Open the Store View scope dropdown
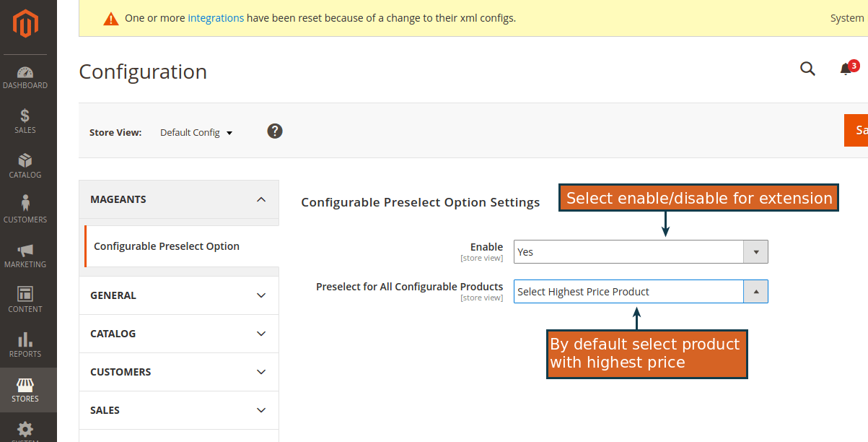 tap(196, 132)
